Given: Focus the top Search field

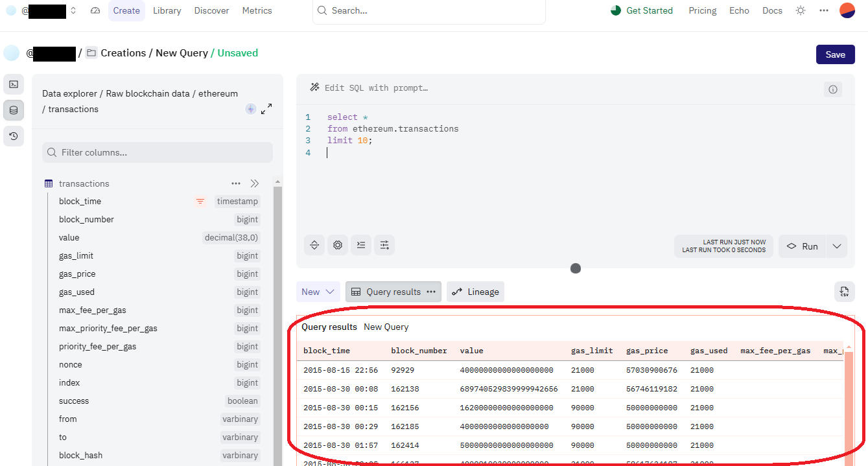Looking at the screenshot, I should click(x=429, y=10).
